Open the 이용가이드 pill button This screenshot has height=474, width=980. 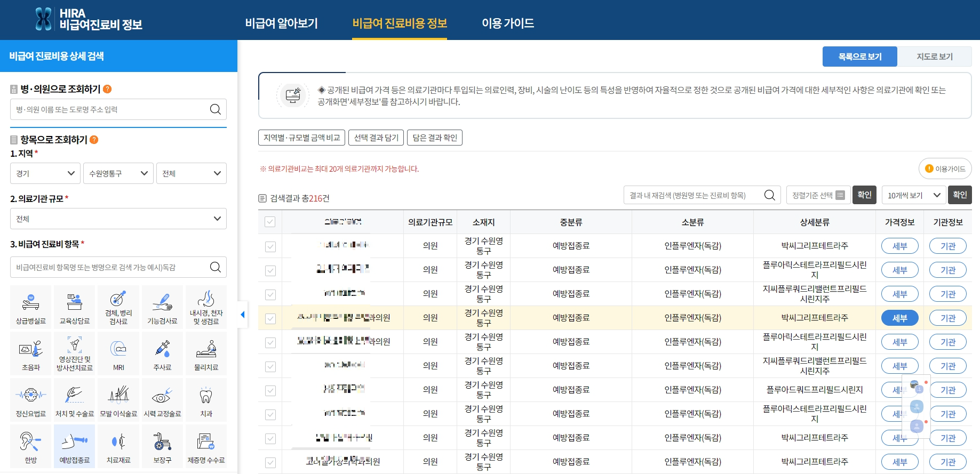click(945, 168)
